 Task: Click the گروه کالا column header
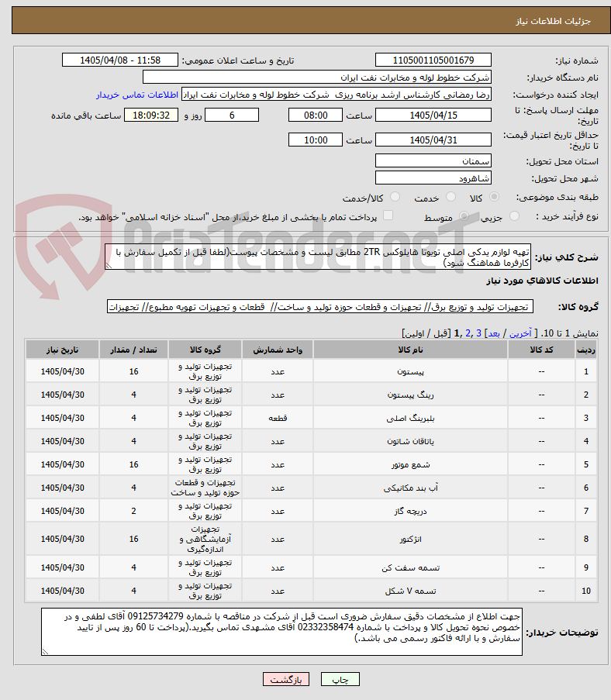(205, 350)
